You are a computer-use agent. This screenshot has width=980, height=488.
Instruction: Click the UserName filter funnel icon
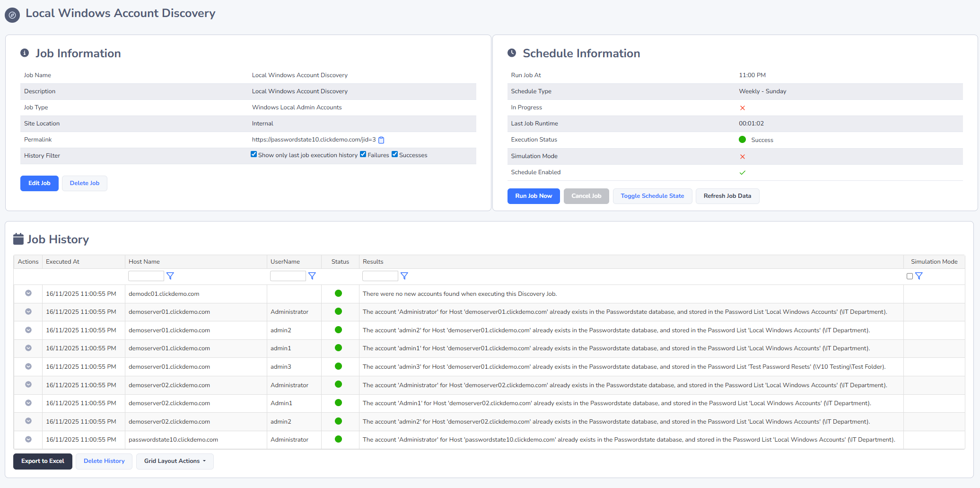[312, 276]
